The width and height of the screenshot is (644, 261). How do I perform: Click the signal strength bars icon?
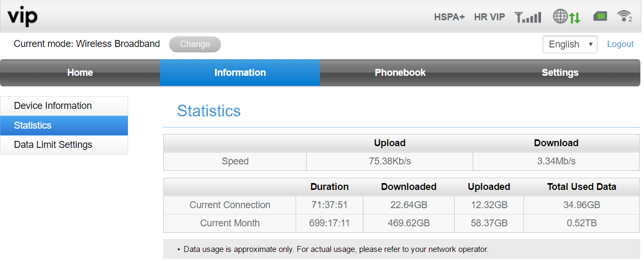(528, 17)
